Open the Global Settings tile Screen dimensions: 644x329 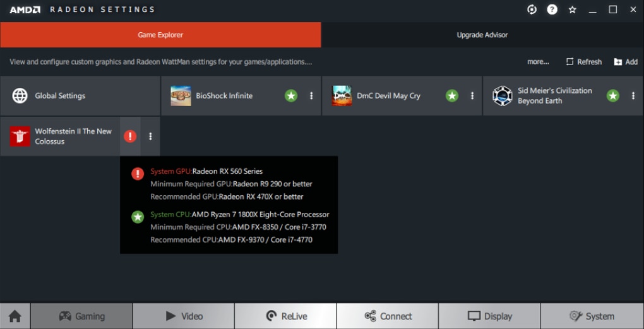click(80, 96)
